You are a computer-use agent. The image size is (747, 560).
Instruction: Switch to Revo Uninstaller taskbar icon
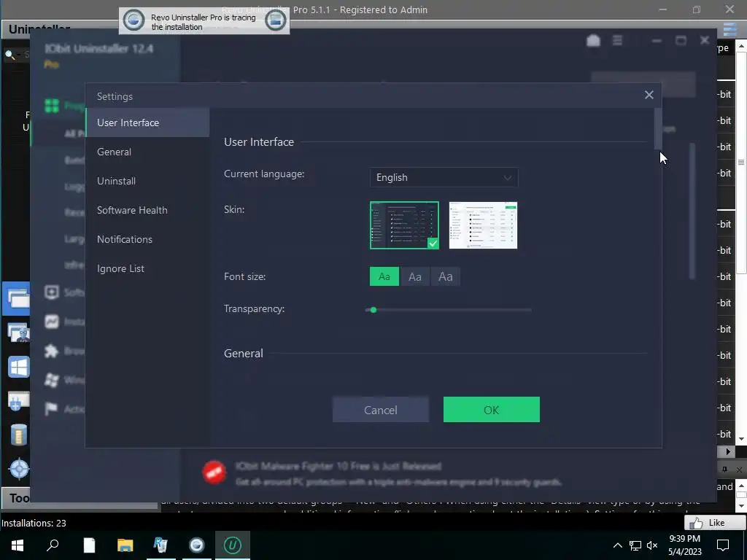point(160,545)
